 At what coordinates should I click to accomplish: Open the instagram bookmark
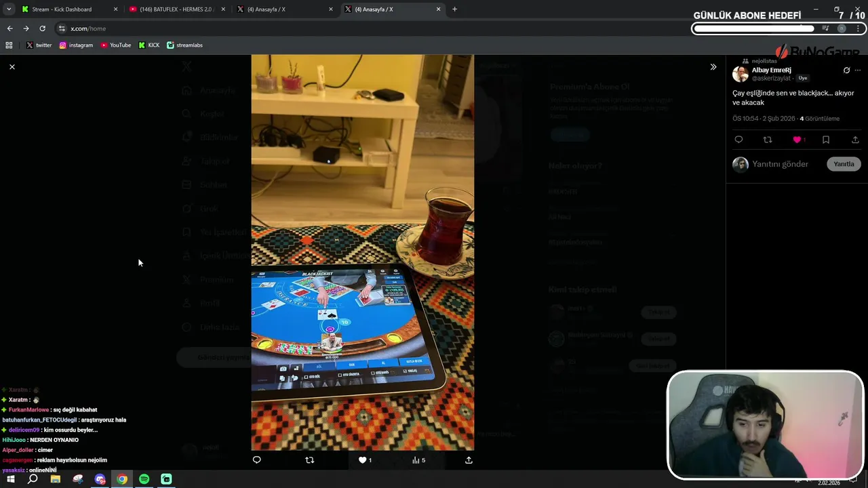76,45
